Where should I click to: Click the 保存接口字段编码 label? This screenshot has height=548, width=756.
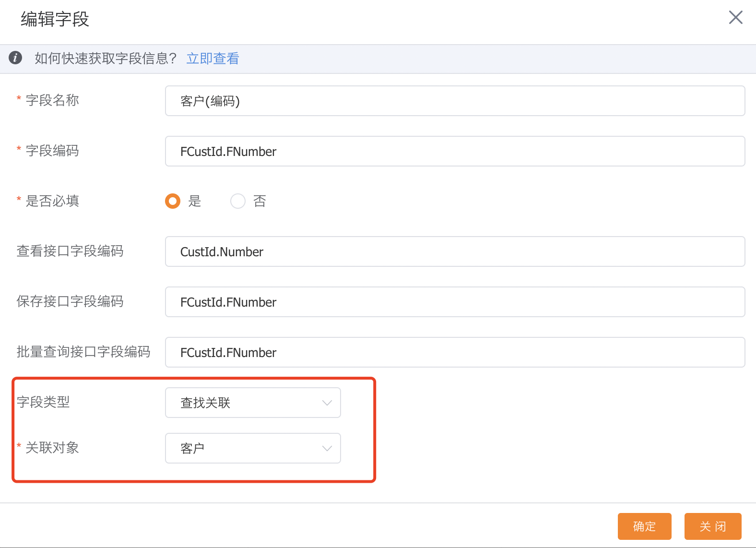70,301
